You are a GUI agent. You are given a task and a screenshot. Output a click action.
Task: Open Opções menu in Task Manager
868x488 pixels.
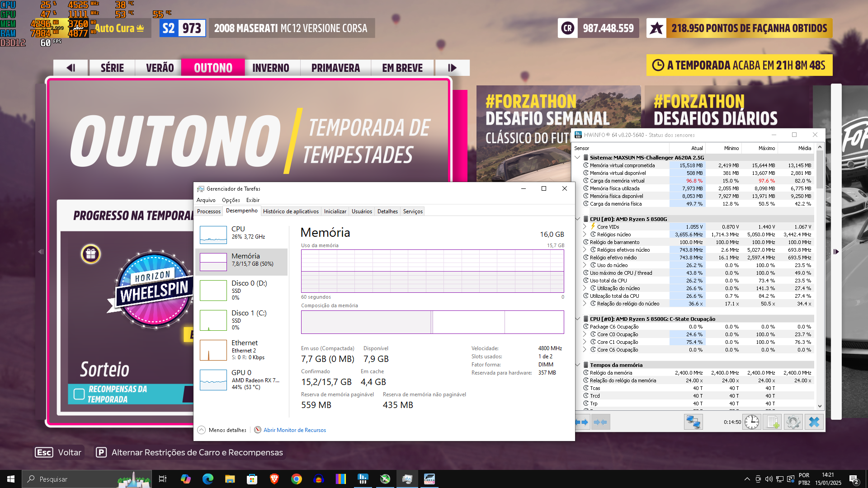pyautogui.click(x=231, y=200)
